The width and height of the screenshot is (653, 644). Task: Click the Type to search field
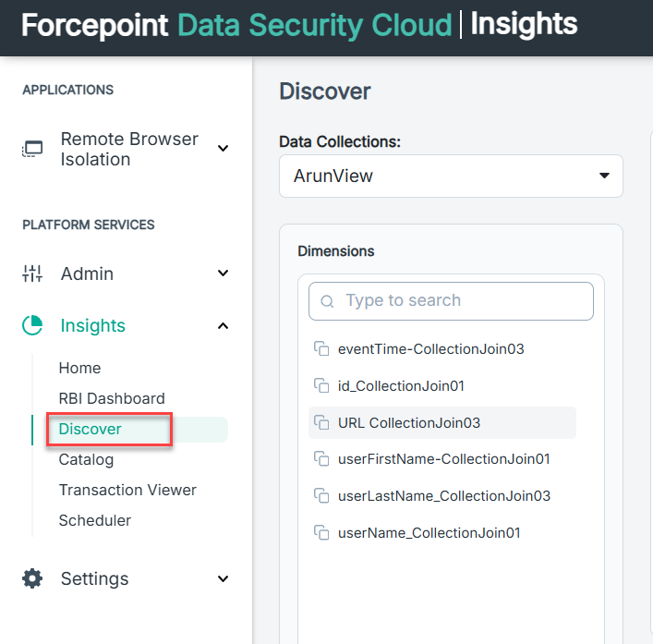point(451,301)
